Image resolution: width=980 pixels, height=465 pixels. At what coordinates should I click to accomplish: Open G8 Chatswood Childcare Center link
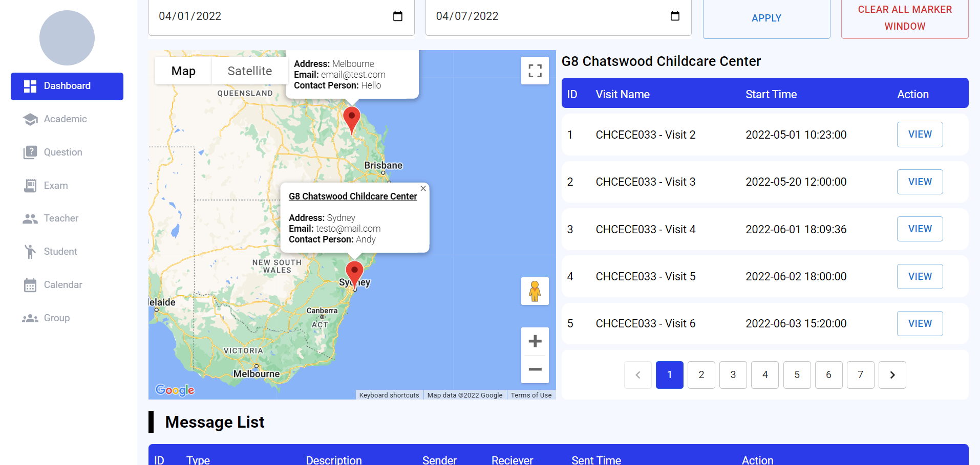pos(353,196)
